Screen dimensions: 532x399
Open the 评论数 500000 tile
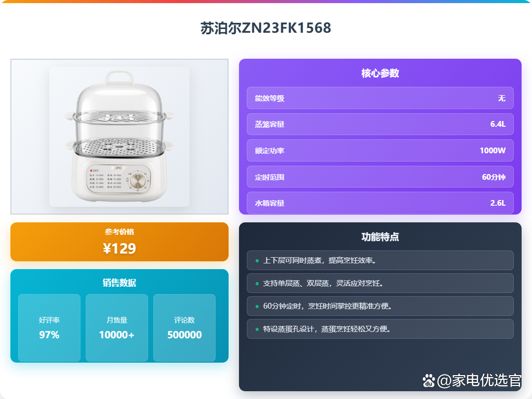coord(184,328)
